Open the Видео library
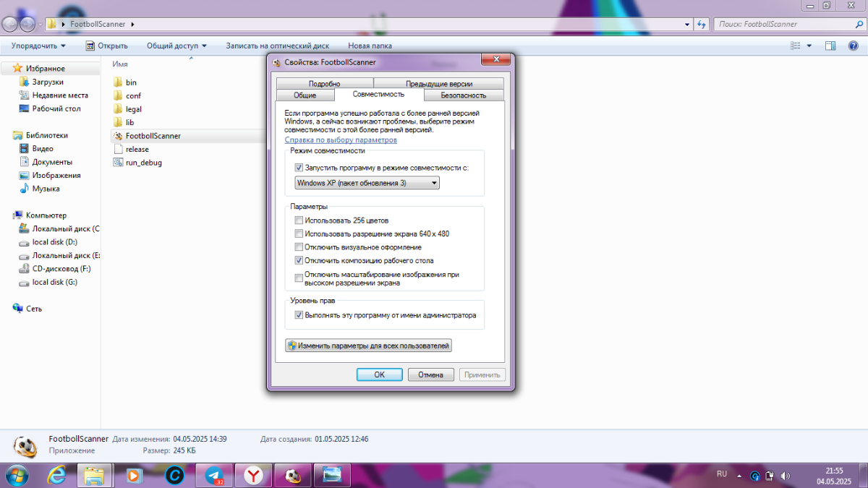This screenshot has height=488, width=868. [x=43, y=149]
